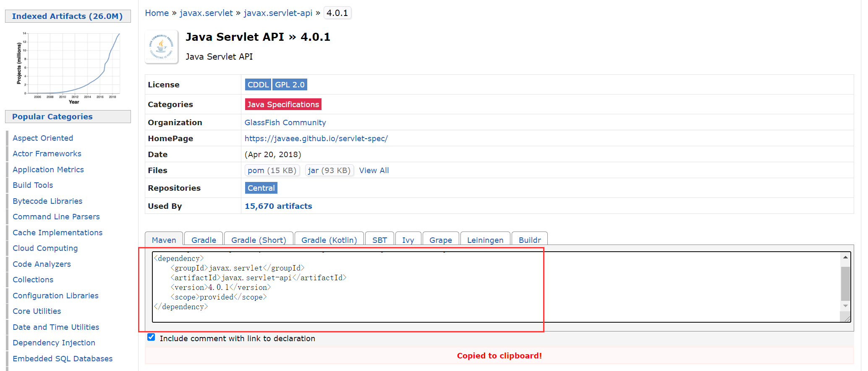Open the Central repository badge

point(261,188)
